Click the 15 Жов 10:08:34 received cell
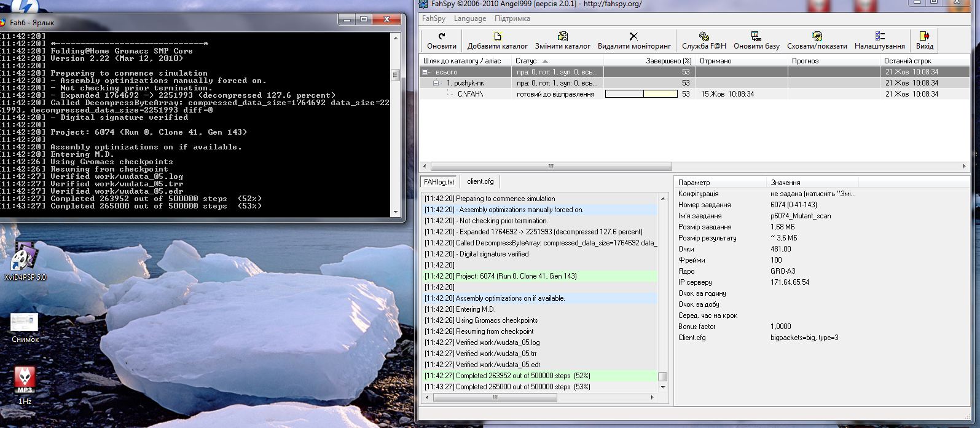The height and width of the screenshot is (428, 980). click(727, 94)
